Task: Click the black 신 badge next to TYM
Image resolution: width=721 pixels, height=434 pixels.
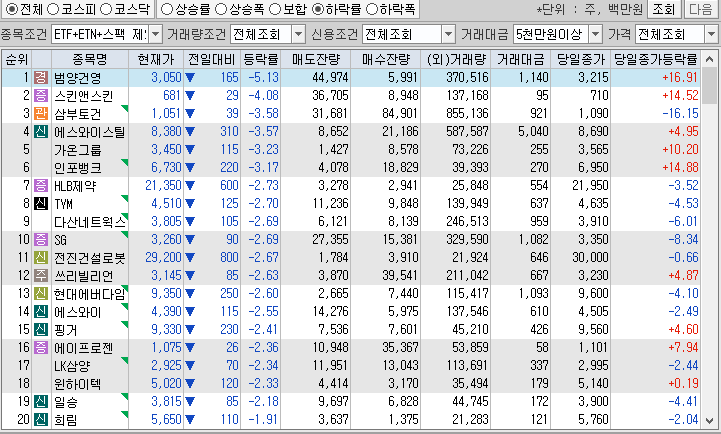Action: tap(41, 204)
